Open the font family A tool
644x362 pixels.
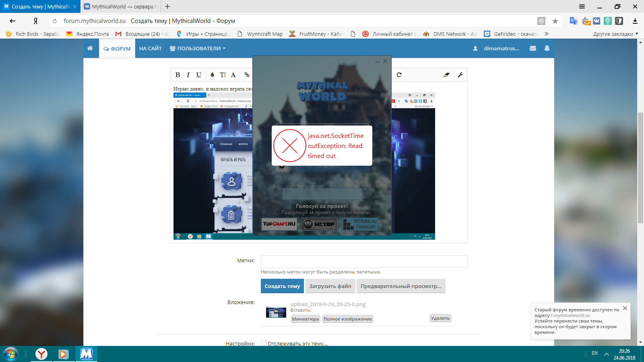(x=233, y=75)
